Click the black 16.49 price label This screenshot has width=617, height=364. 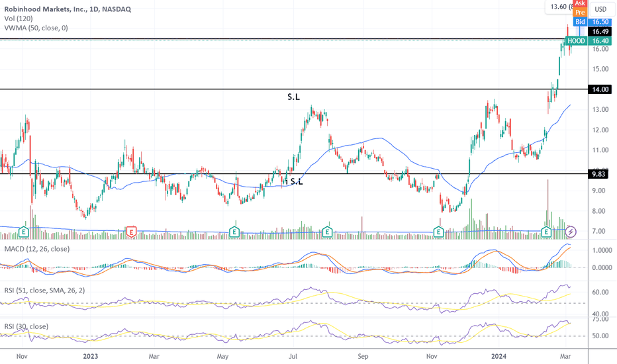click(x=600, y=32)
